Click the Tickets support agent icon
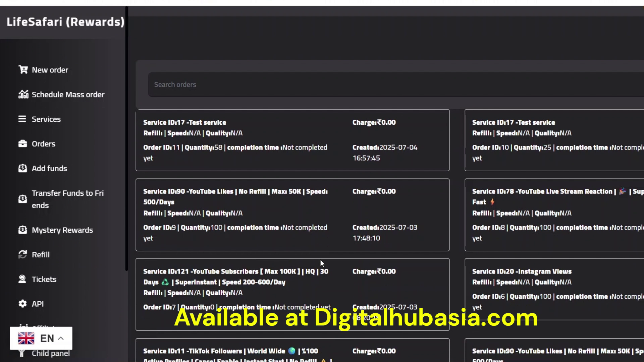Screen dimensions: 644x362 [22, 279]
